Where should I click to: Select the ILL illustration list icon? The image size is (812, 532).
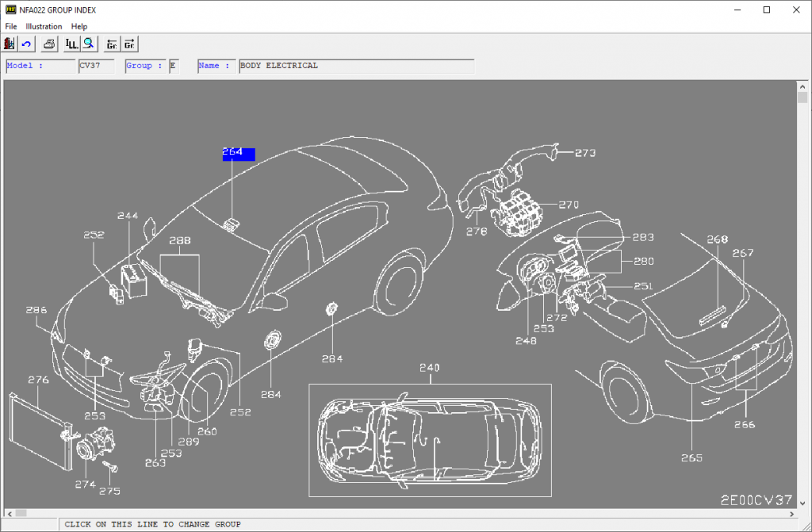[x=71, y=44]
